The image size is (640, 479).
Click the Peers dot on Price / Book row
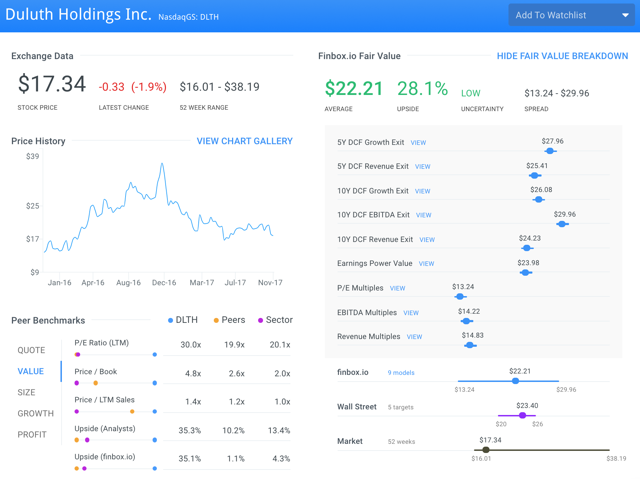(96, 383)
